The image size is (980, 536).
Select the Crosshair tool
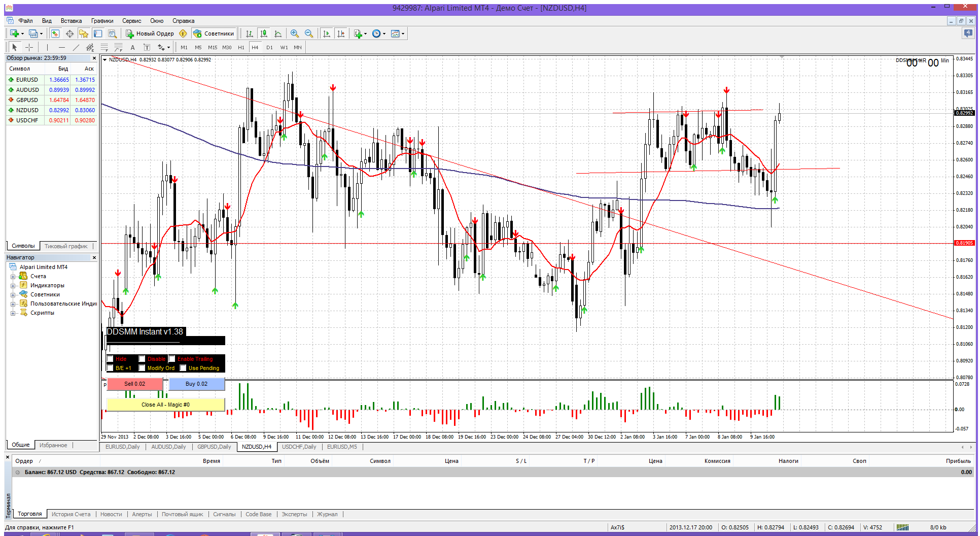coord(29,47)
